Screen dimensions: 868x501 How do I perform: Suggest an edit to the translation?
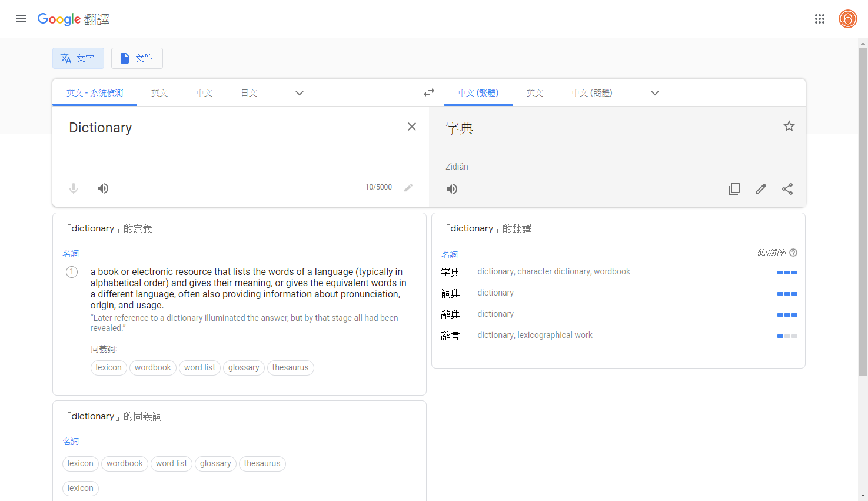click(761, 189)
